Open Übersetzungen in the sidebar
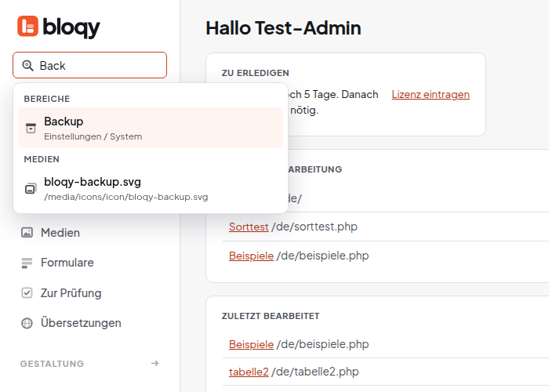Viewport: 549px width, 392px height. pos(81,323)
